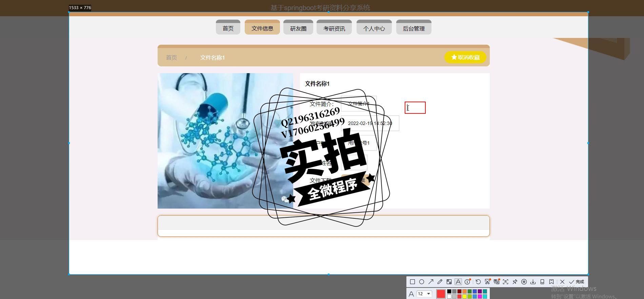Open the 个人中心 navigation tab
Viewport: 644px width, 299px height.
coord(374,28)
